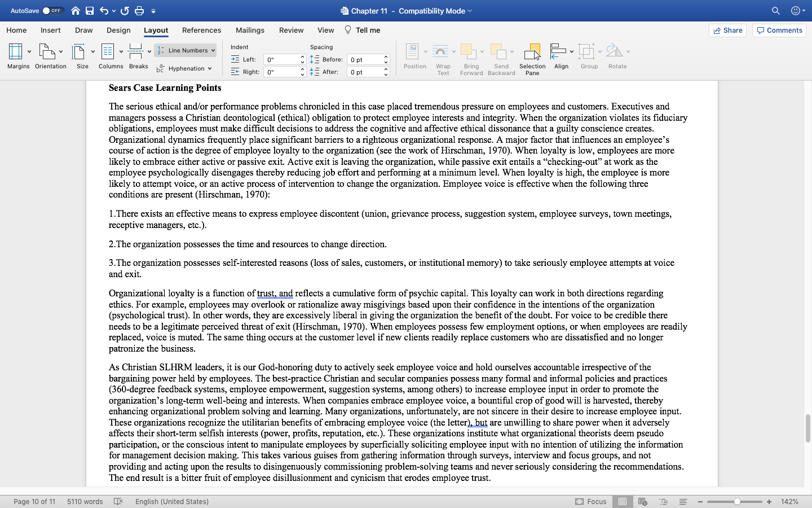The image size is (812, 508).
Task: Expand the Margins dropdown arrow
Action: click(x=29, y=51)
